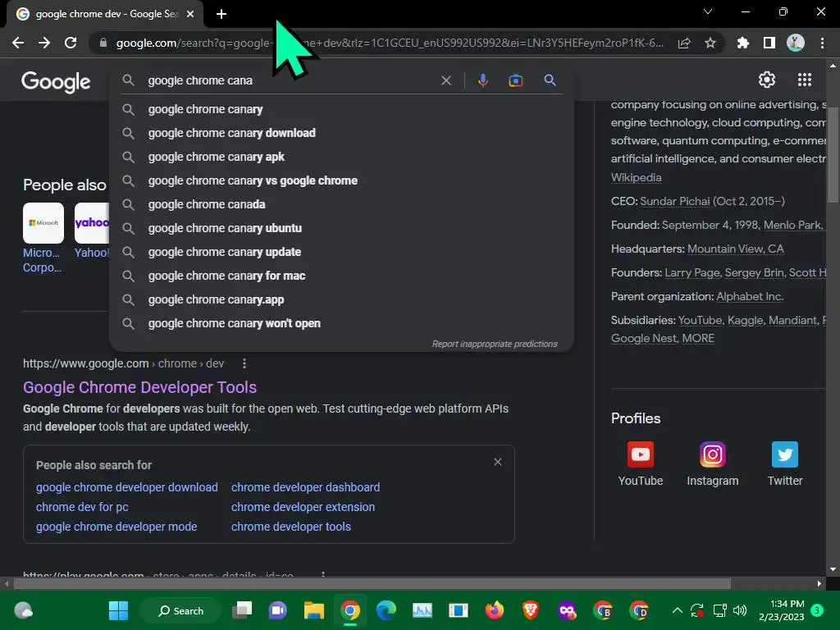Open the Chrome extensions puzzle icon
This screenshot has height=630, width=840.
[x=742, y=43]
